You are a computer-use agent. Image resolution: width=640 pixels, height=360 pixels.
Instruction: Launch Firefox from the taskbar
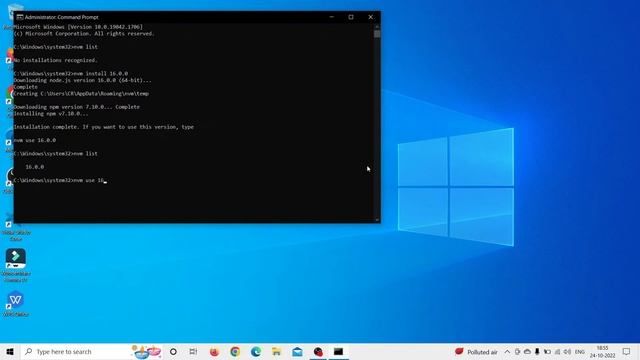pyautogui.click(x=214, y=351)
